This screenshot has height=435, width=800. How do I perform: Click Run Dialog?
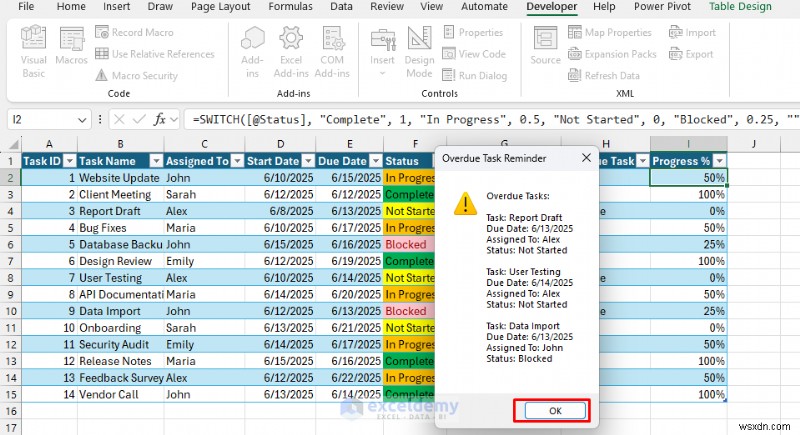tap(474, 75)
